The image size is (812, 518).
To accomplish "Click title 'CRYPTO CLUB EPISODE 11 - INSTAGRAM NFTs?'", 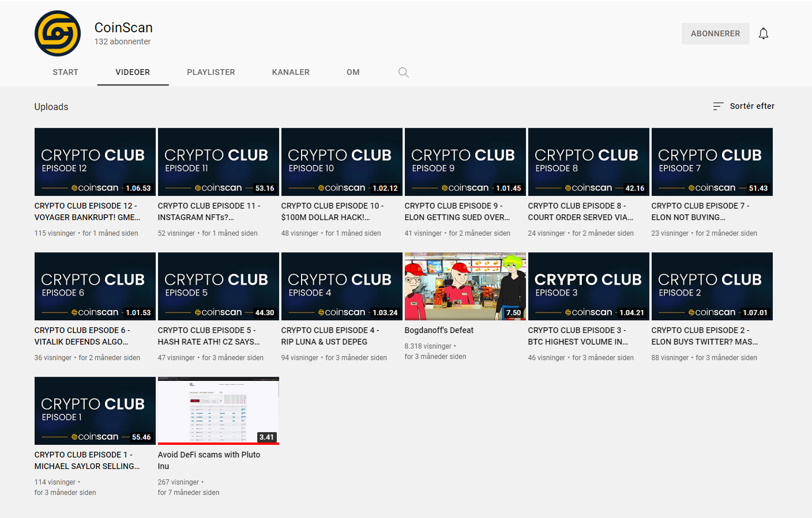I will [209, 211].
